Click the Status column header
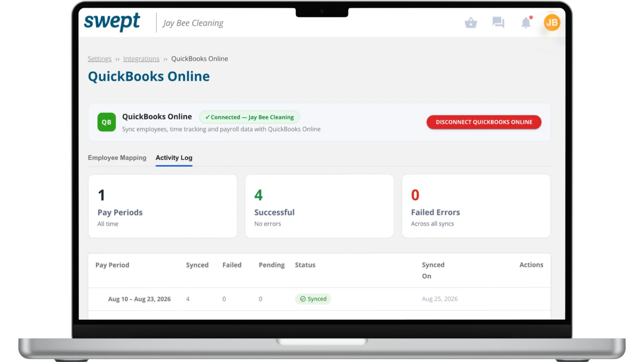The width and height of the screenshot is (644, 362). click(x=305, y=265)
